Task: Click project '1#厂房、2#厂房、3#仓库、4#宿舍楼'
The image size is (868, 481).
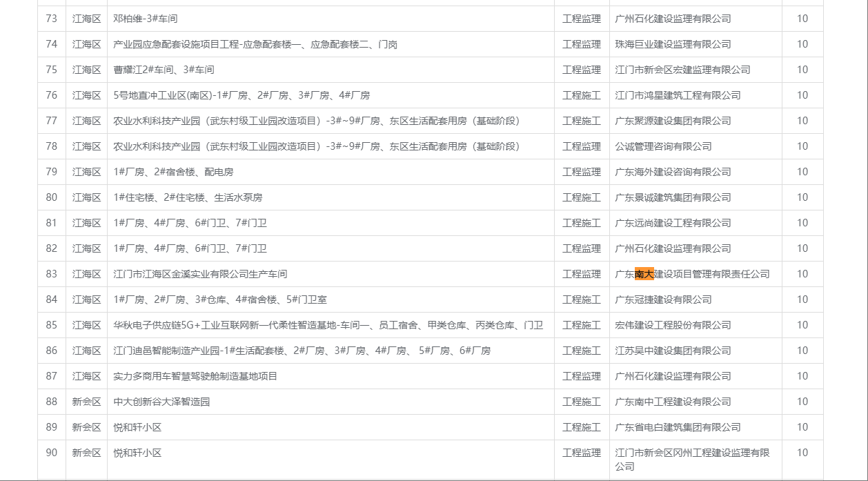Action: (220, 300)
